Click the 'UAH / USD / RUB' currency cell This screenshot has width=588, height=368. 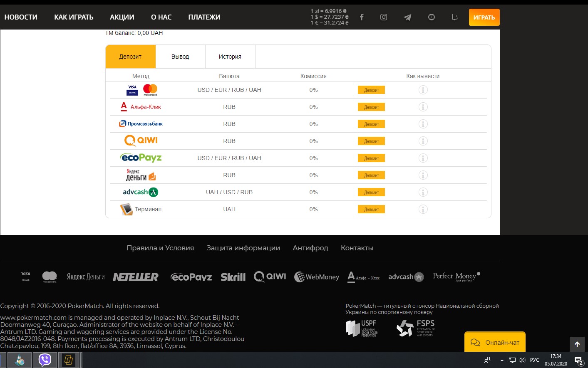(229, 192)
